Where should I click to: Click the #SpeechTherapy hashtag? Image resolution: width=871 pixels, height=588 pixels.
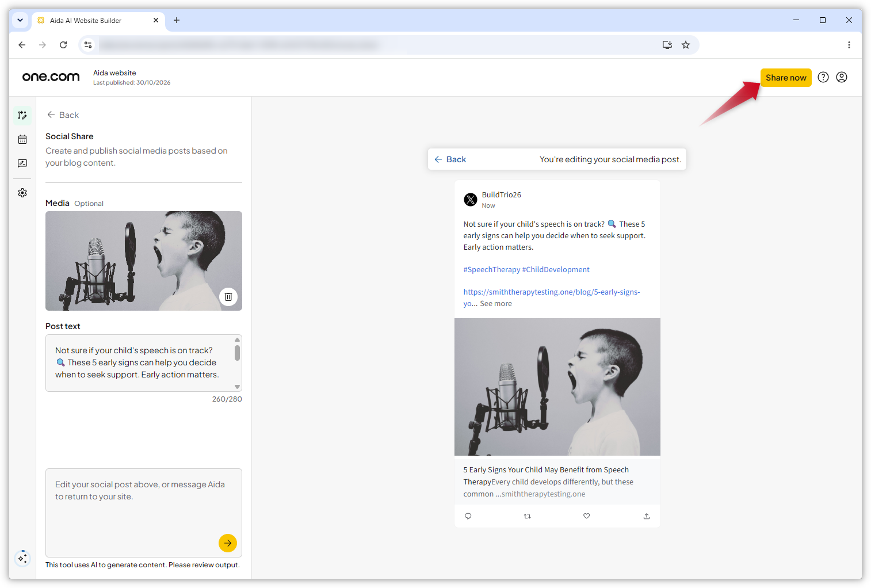[x=492, y=269]
